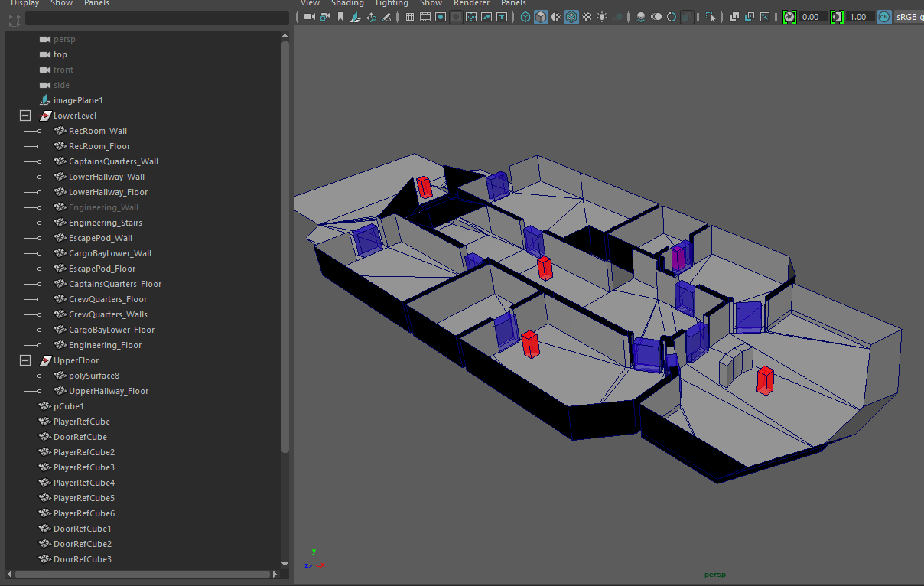Click the Screen Space Ambient Occlusion icon
Image resolution: width=924 pixels, height=586 pixels.
pos(641,17)
